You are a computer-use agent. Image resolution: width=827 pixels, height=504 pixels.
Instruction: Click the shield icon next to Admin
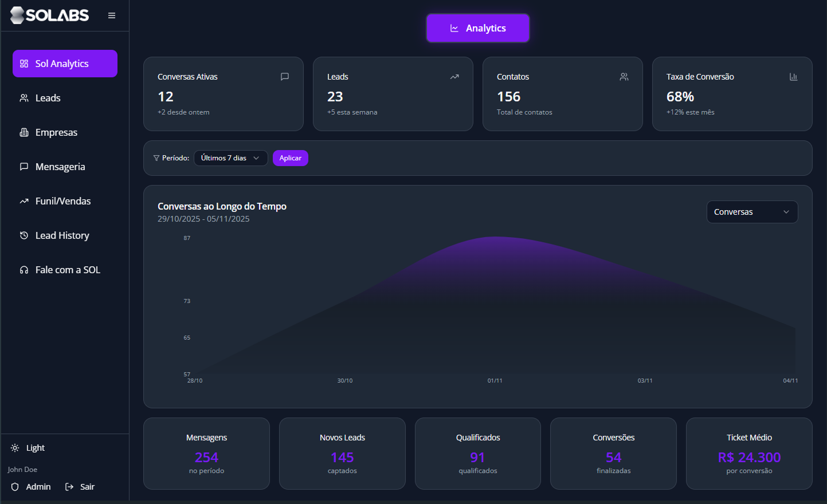pyautogui.click(x=15, y=487)
